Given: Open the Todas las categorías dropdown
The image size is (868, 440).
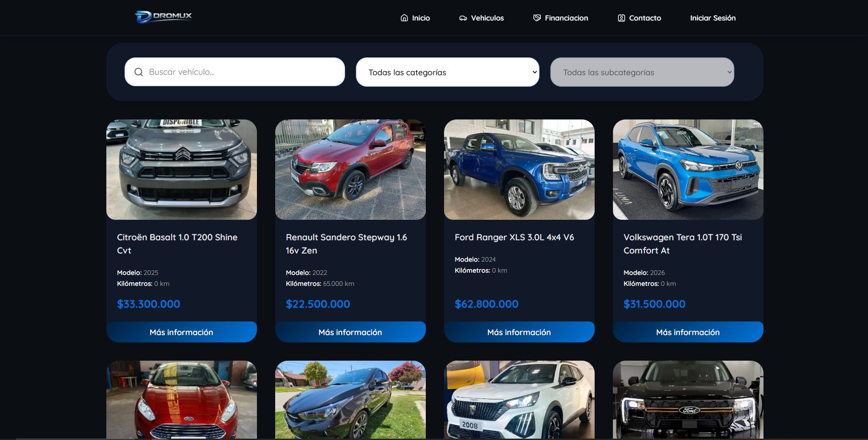Looking at the screenshot, I should (x=447, y=72).
